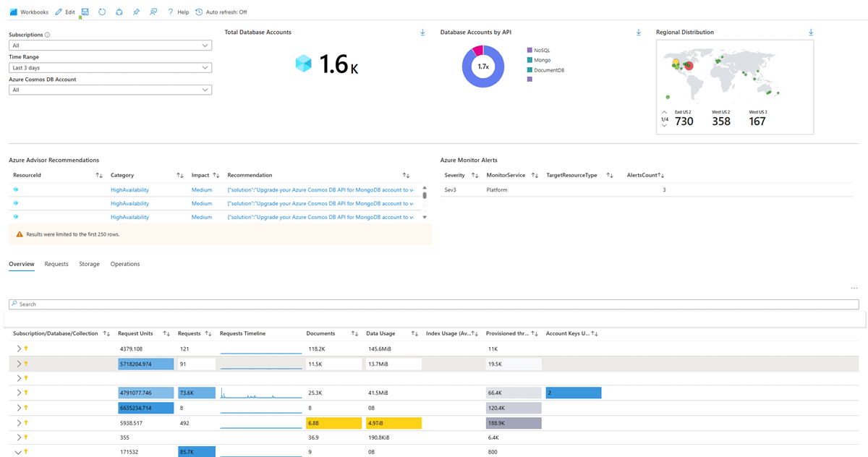Viewport: 868px width, 457px height.
Task: Click the Save workbook icon
Action: [x=84, y=12]
